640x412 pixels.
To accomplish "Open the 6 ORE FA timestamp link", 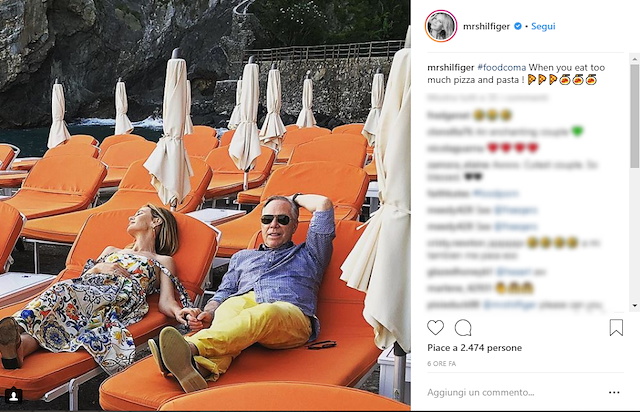I will point(442,363).
